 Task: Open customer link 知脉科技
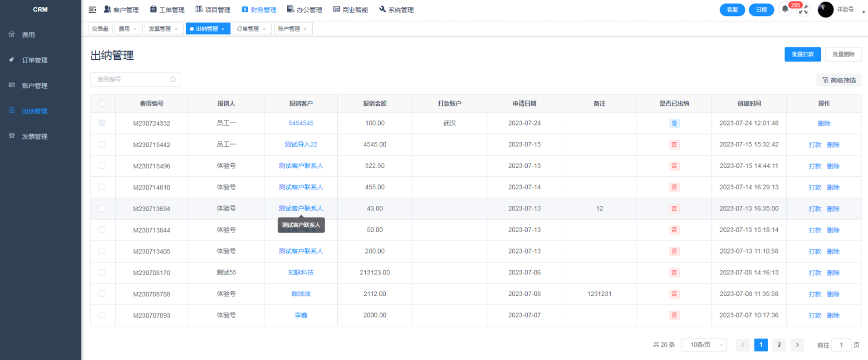(301, 272)
